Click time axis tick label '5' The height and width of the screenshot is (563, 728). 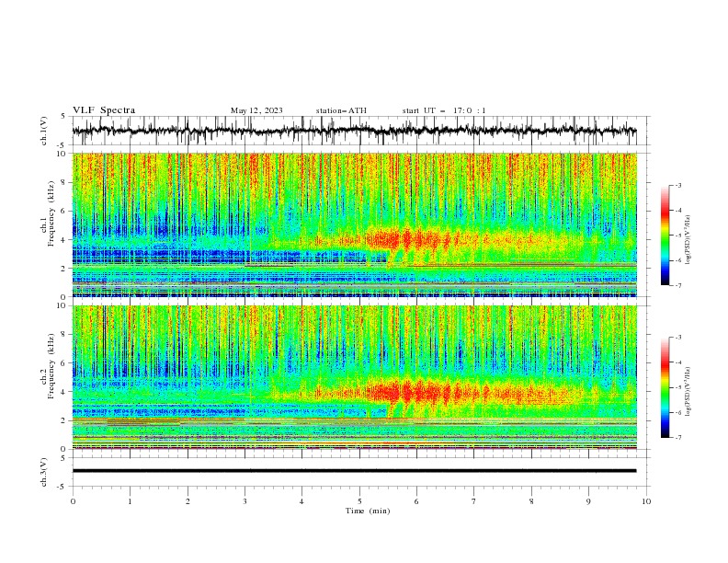[x=359, y=501]
